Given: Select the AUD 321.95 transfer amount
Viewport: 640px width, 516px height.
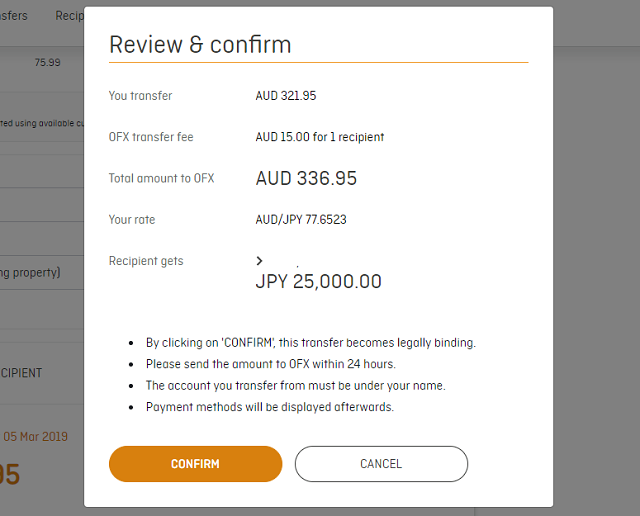Looking at the screenshot, I should [x=286, y=96].
